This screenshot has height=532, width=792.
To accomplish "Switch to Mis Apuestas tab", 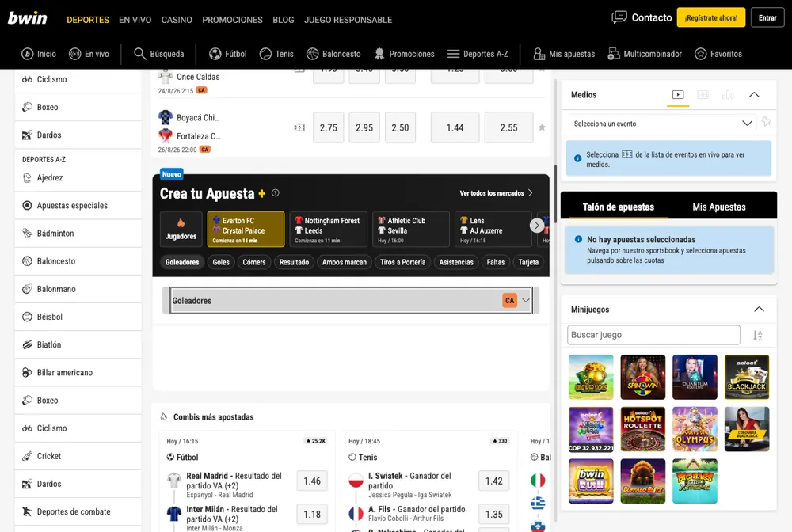I will tap(719, 207).
